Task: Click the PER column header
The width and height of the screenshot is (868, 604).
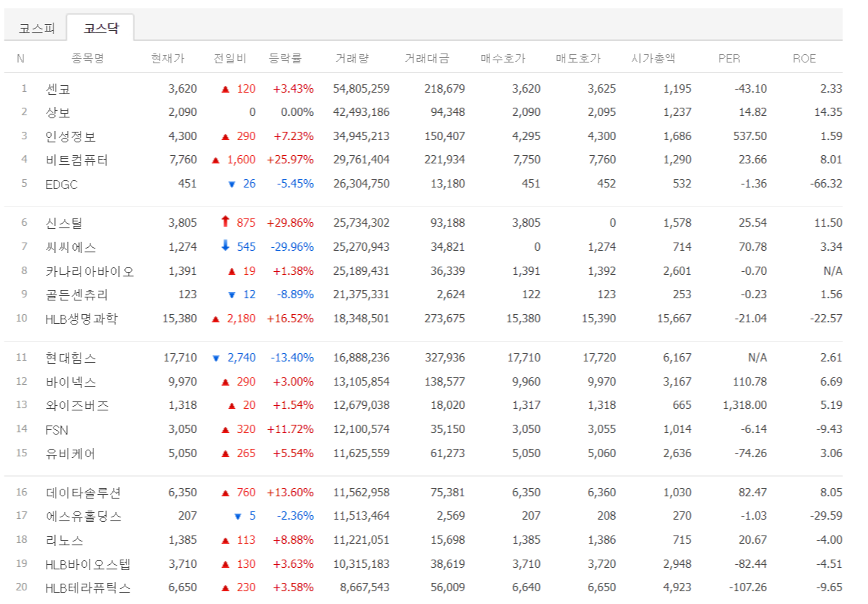Action: coord(729,58)
